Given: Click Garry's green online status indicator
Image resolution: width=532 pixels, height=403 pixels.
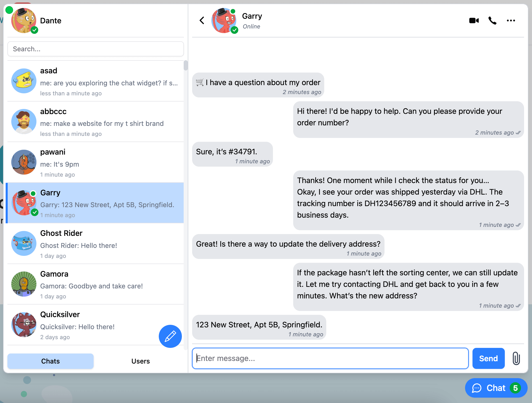Looking at the screenshot, I should pyautogui.click(x=233, y=12).
